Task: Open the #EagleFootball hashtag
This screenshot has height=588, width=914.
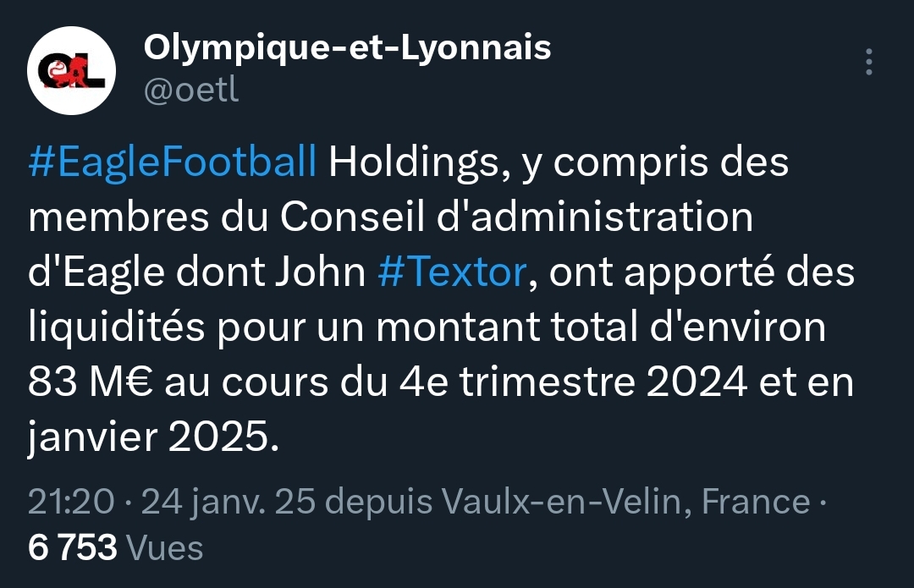Action: [x=173, y=162]
